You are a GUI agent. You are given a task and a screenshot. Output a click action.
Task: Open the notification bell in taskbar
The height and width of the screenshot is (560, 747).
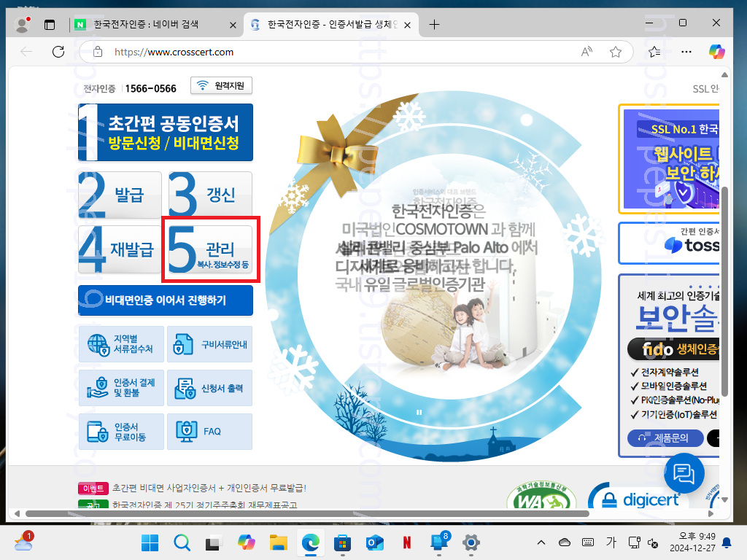coord(727,542)
